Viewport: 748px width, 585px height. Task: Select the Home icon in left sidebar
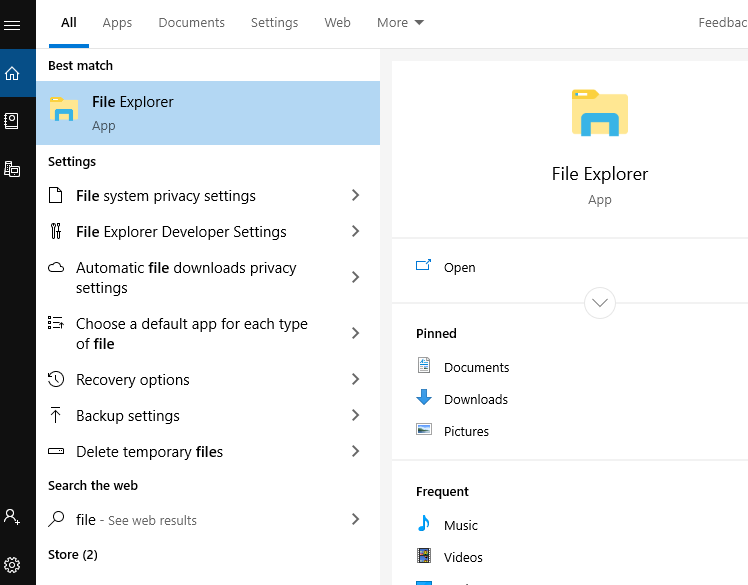point(12,73)
